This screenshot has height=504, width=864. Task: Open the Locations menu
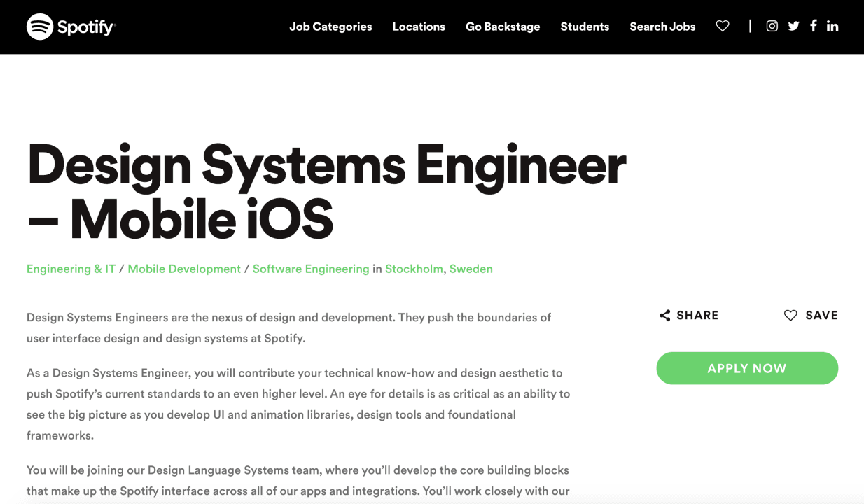click(x=419, y=27)
